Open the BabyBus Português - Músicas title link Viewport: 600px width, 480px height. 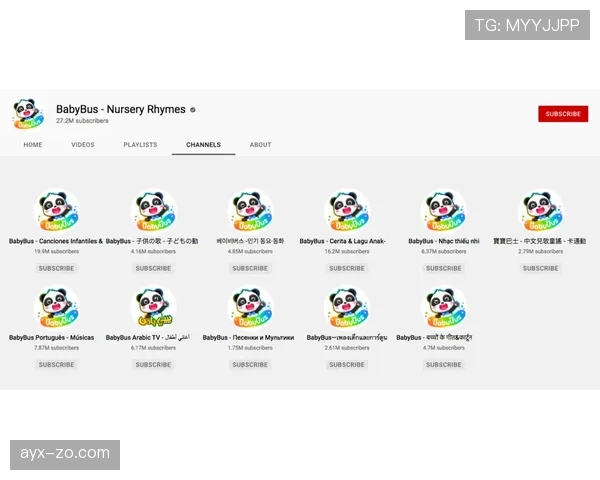tap(52, 338)
